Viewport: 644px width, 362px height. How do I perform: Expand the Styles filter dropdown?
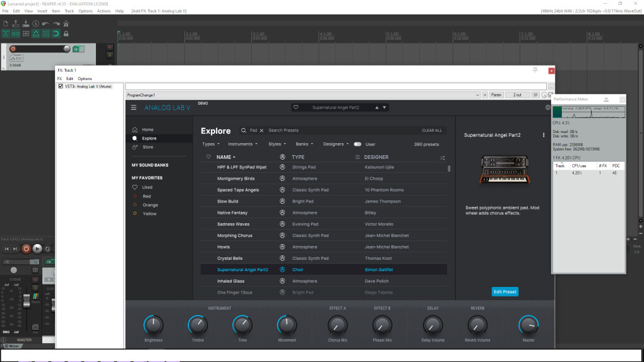coord(277,144)
